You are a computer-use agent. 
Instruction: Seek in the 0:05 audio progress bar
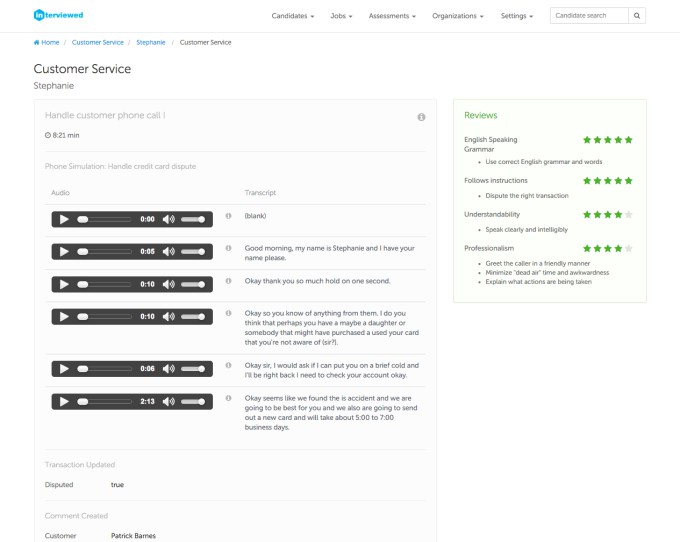coord(104,251)
